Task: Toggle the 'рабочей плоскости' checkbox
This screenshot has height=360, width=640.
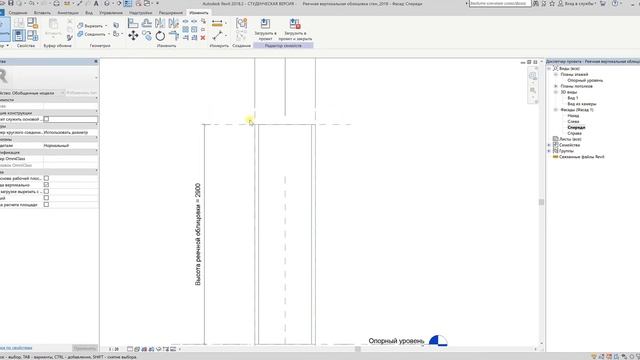Action: [x=46, y=178]
